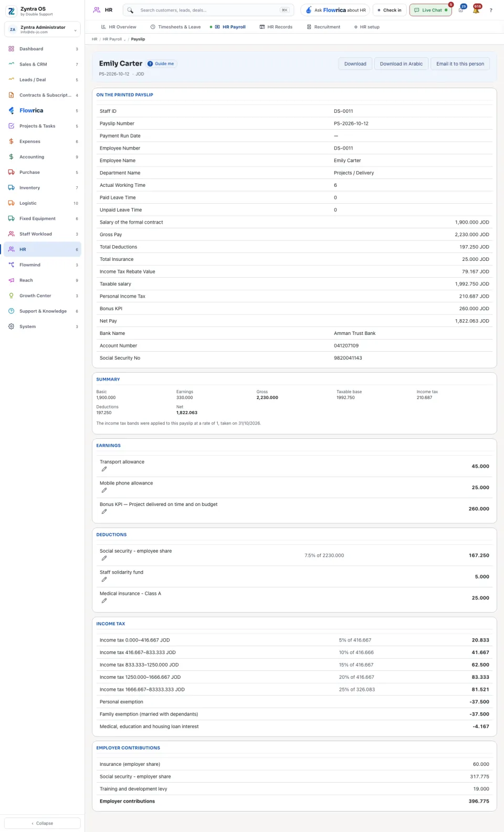
Task: Click the Zyntra OS logo
Action: [11, 11]
